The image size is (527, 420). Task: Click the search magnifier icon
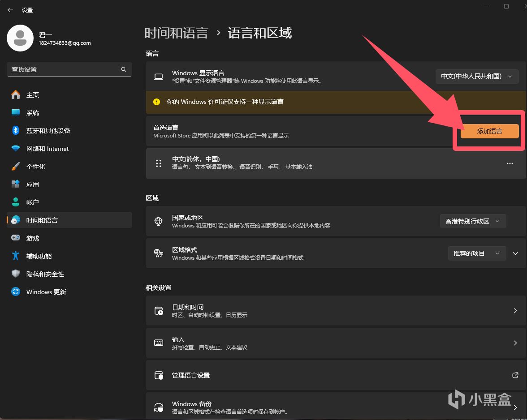point(124,69)
